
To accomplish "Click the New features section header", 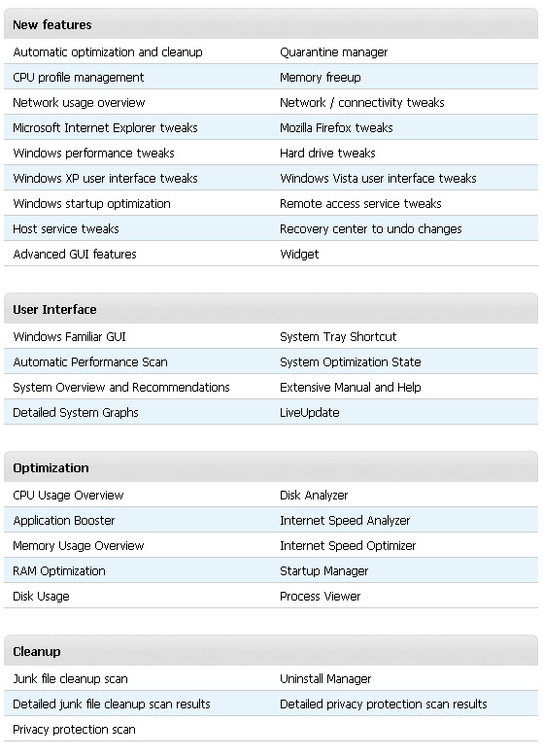I will 52,25.
